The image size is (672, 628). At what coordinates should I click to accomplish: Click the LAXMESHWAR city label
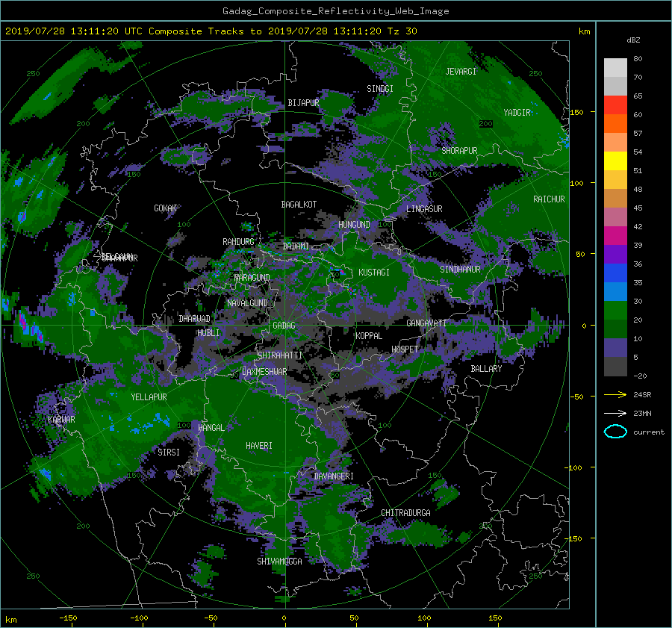pos(264,372)
